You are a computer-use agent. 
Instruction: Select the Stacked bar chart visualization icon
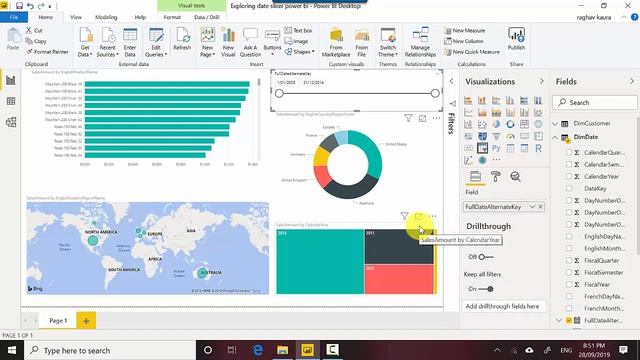(x=468, y=100)
